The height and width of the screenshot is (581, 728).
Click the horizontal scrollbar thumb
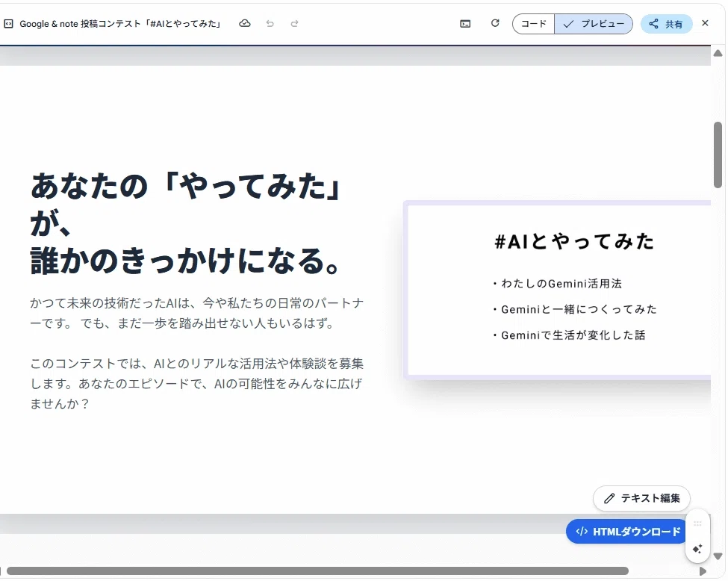317,571
